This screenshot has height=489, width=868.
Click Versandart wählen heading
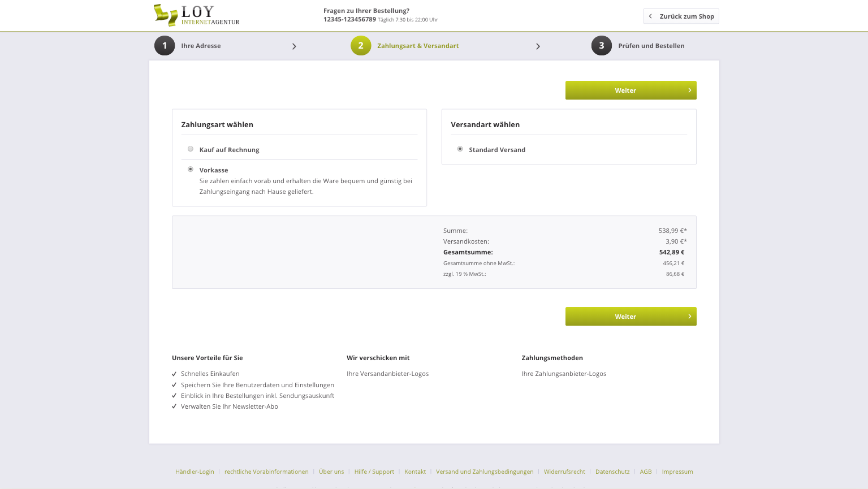pos(485,124)
